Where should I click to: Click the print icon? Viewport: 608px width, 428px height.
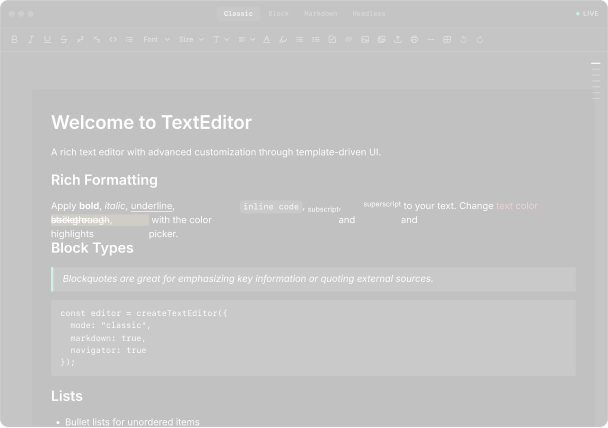click(414, 40)
